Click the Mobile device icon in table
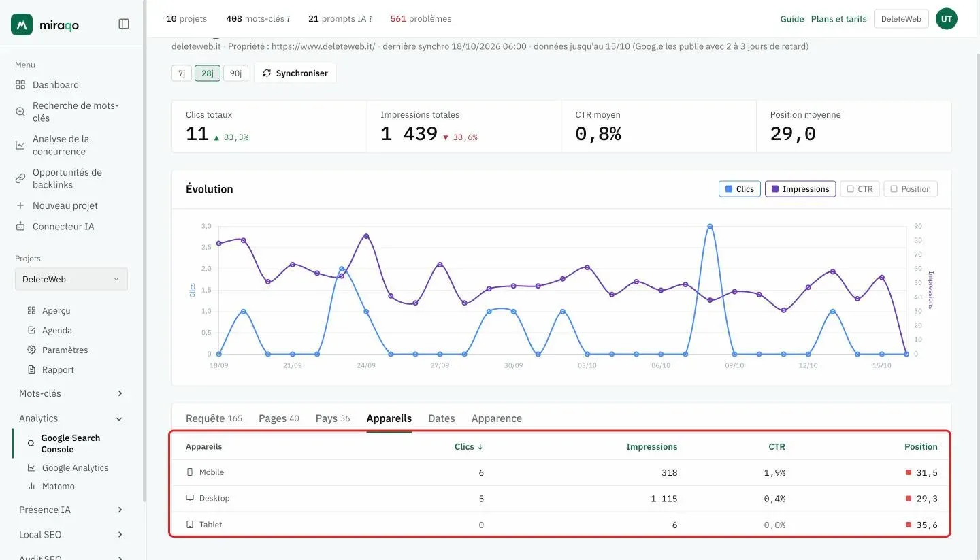This screenshot has height=560, width=980. tap(190, 472)
